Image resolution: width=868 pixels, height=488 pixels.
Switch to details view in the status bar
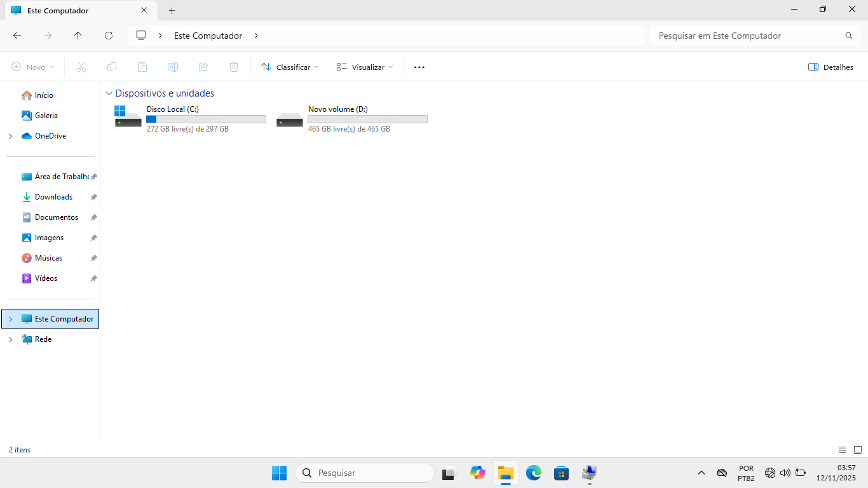click(x=842, y=450)
